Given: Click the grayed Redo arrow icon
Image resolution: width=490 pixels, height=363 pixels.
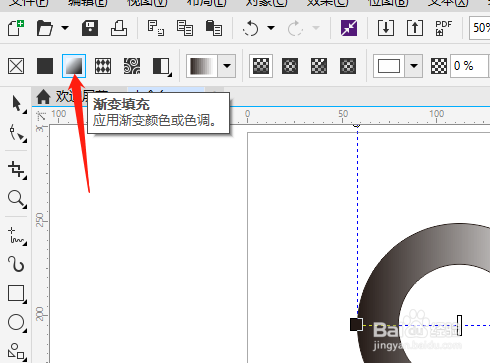Looking at the screenshot, I should point(295,28).
